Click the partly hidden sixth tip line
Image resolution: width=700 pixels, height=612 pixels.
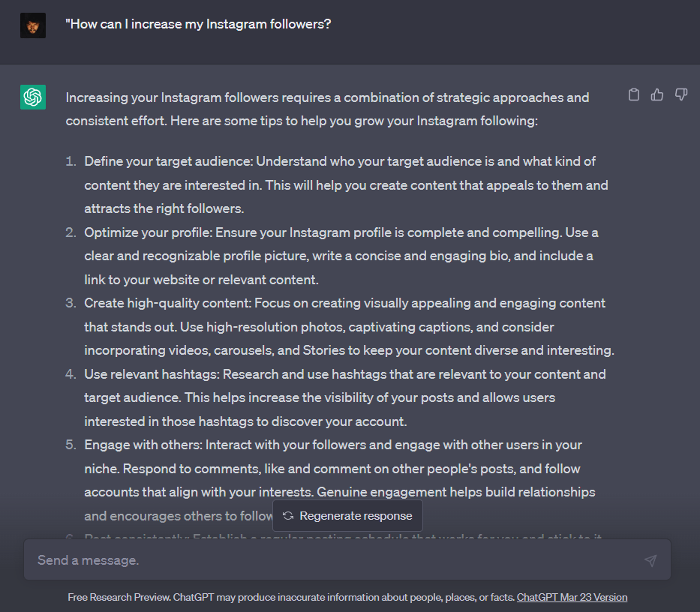(333, 535)
